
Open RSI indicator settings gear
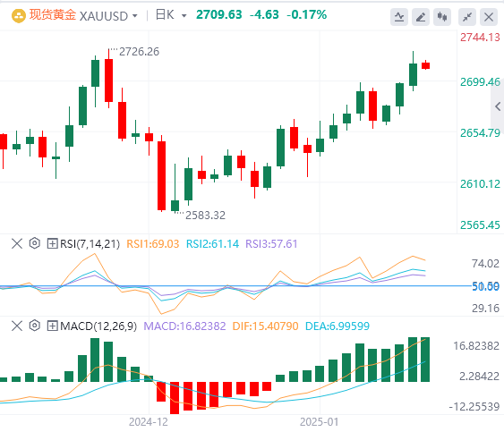pos(34,243)
